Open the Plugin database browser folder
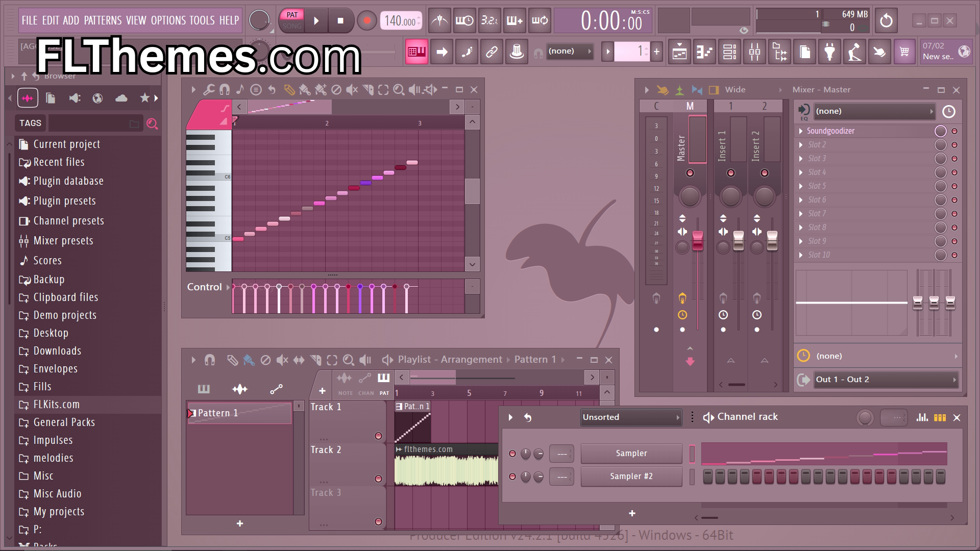 tap(88, 181)
